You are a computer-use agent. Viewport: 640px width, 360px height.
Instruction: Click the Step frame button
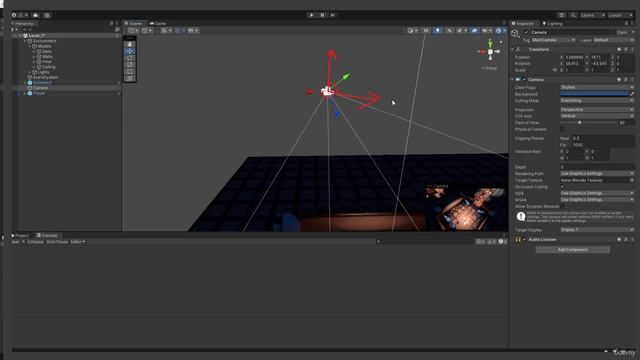pyautogui.click(x=333, y=15)
